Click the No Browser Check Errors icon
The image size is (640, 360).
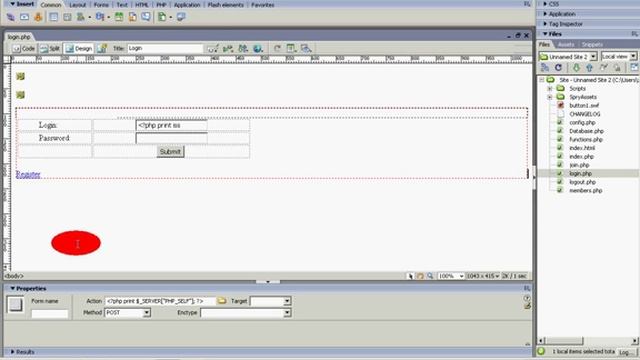[213, 49]
